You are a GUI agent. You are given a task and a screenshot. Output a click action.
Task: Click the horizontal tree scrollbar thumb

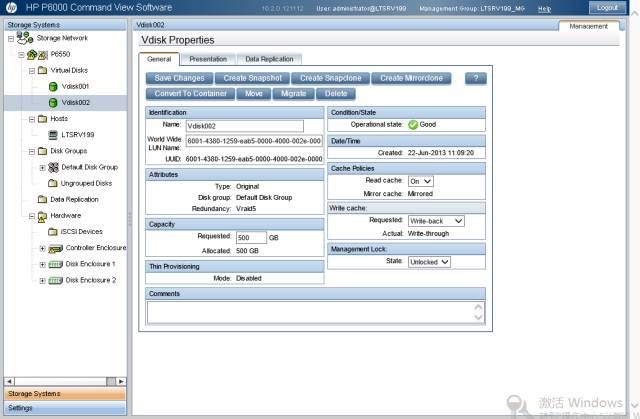pos(111,381)
